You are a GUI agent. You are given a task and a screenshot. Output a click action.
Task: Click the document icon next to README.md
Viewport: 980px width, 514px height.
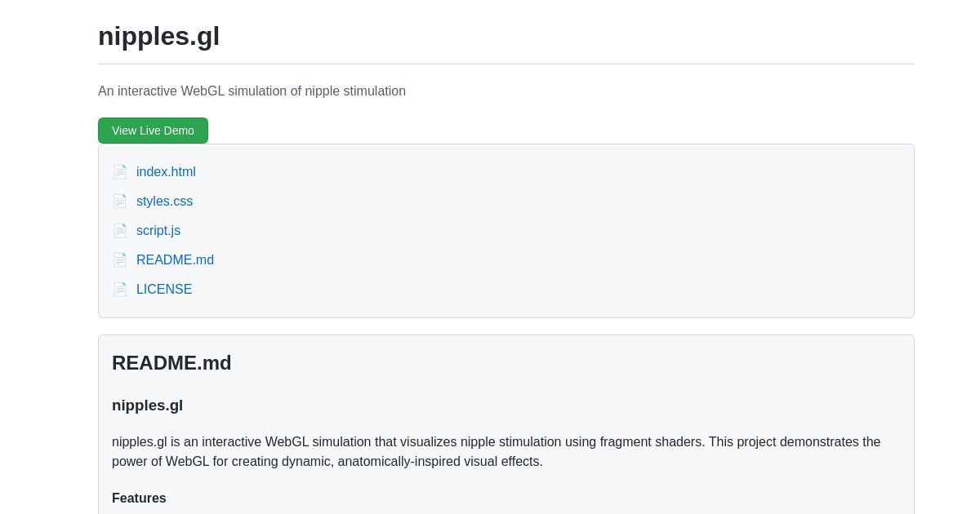[120, 259]
